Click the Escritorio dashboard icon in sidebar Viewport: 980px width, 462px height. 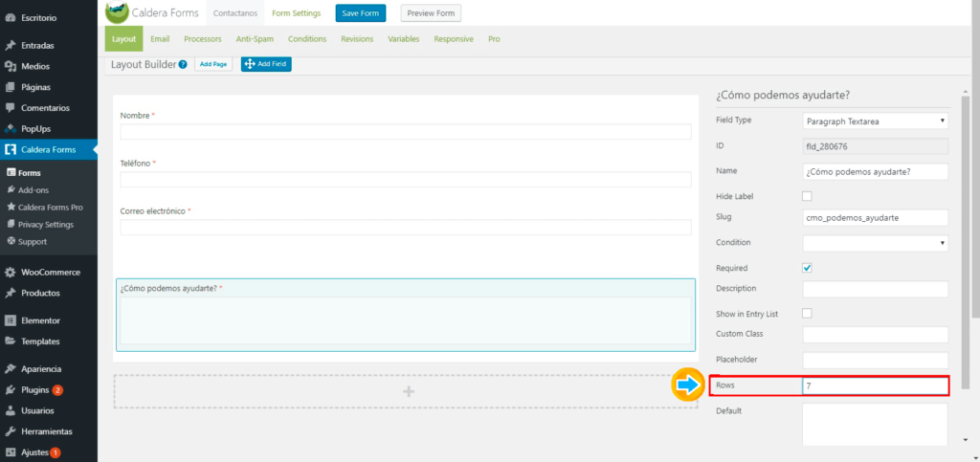pos(10,17)
